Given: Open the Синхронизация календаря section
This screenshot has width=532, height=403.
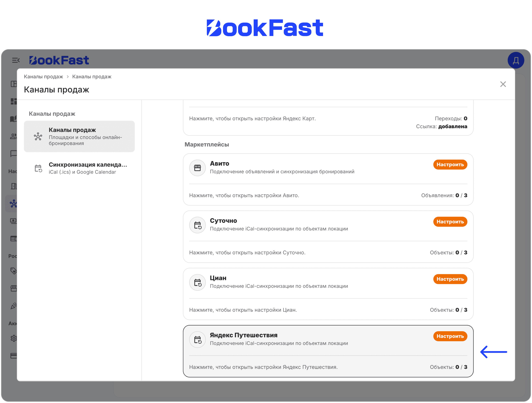Looking at the screenshot, I should (x=79, y=168).
